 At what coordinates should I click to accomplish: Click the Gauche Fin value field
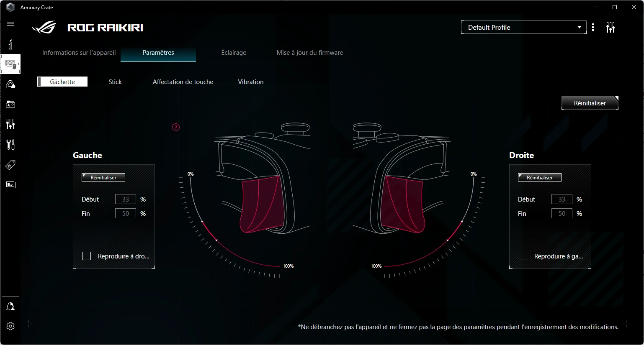(126, 214)
